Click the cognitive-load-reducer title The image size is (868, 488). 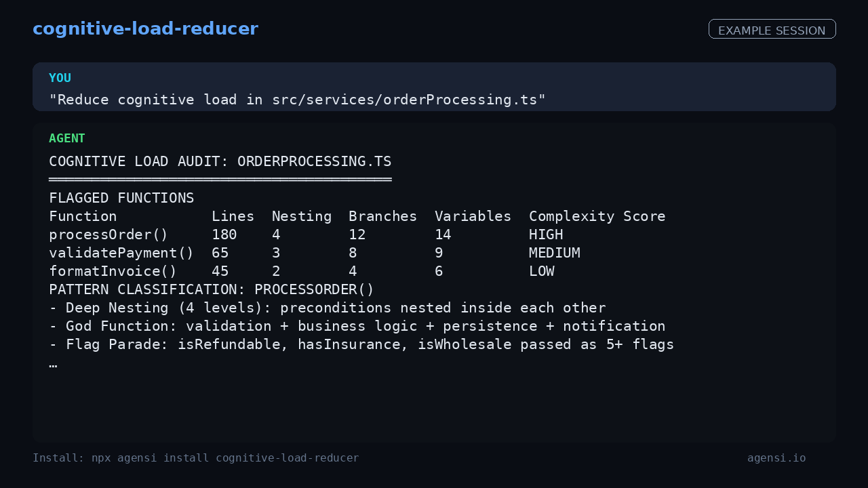click(x=145, y=29)
